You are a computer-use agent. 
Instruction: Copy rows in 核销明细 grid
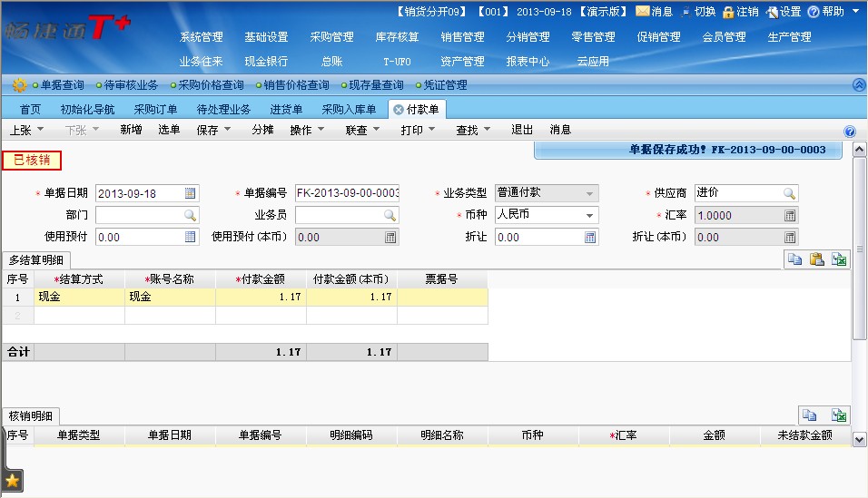pyautogui.click(x=809, y=415)
